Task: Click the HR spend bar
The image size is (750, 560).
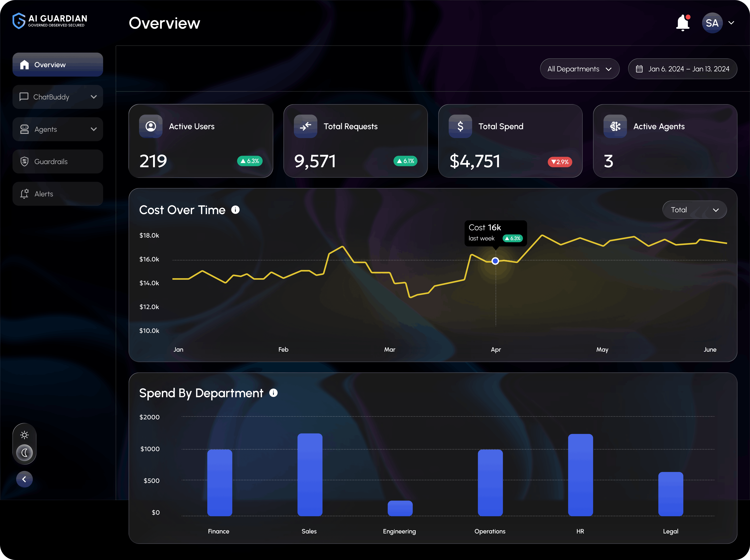Action: [x=581, y=475]
